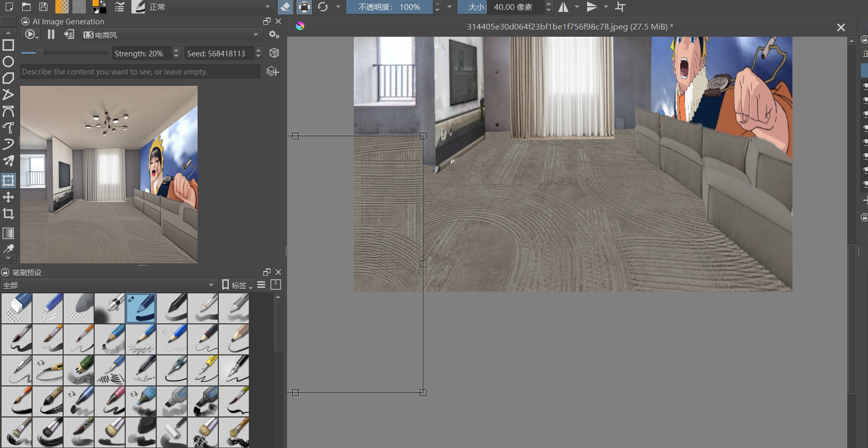Image resolution: width=868 pixels, height=448 pixels.
Task: Click brush presets scrollbar up arrow
Action: pos(278,297)
